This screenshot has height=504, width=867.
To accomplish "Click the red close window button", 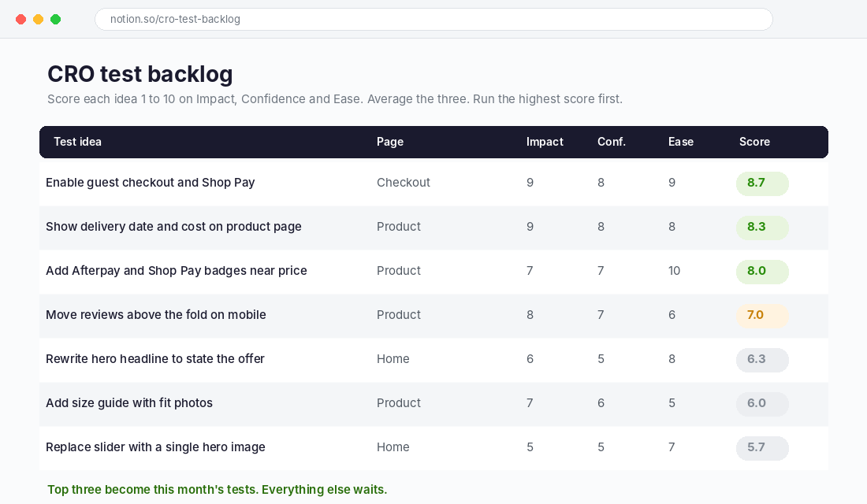I will (x=21, y=20).
